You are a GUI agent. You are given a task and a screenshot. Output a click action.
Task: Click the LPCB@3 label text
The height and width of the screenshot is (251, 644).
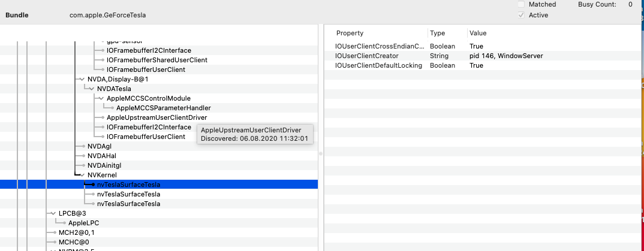(x=73, y=213)
